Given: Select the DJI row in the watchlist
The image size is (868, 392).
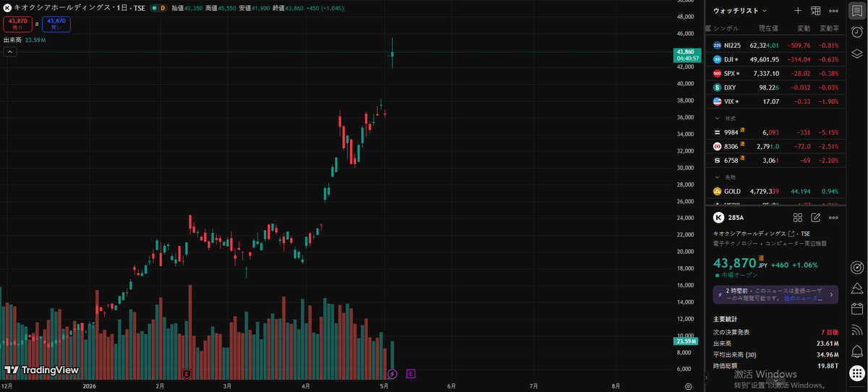Looking at the screenshot, I should coord(776,59).
